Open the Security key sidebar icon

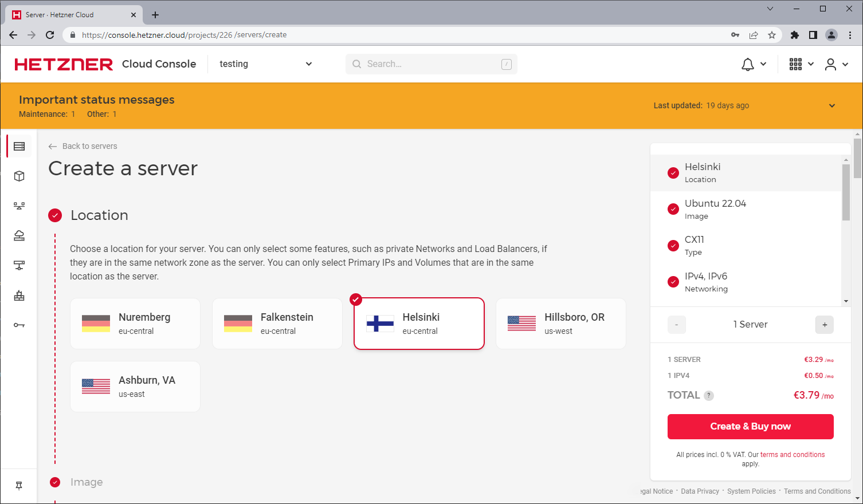click(x=19, y=325)
